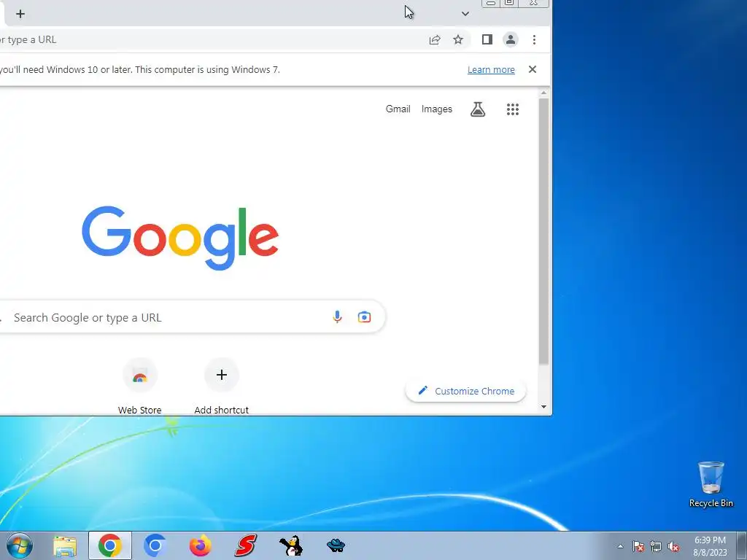Screen dimensions: 747x560
Task: Click the Customize Chrome button
Action: 465,391
